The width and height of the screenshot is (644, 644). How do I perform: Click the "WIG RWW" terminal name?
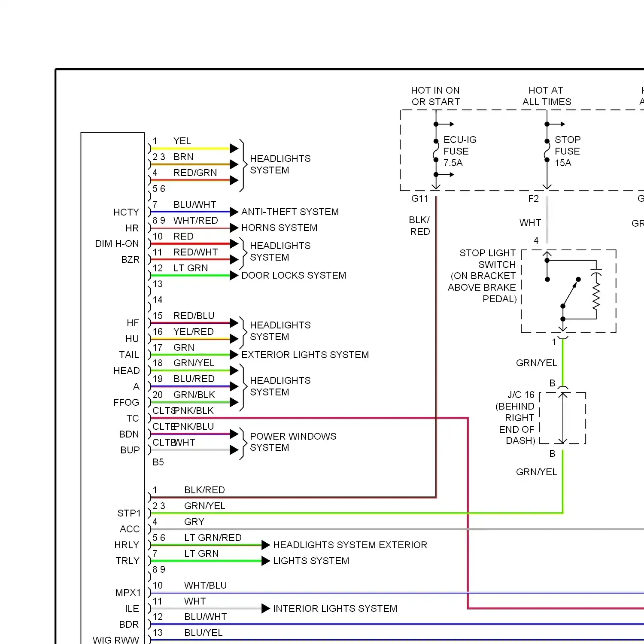116,640
